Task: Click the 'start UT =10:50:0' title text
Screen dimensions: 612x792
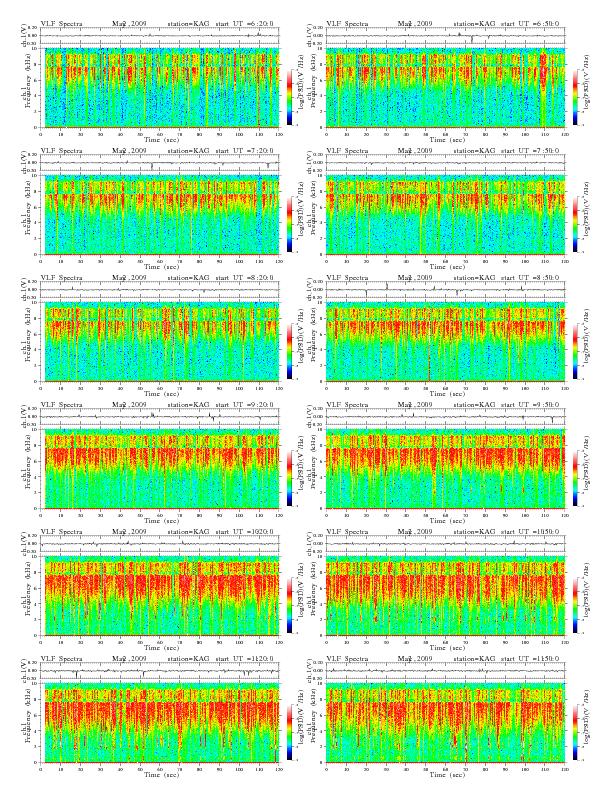Action: tap(530, 532)
